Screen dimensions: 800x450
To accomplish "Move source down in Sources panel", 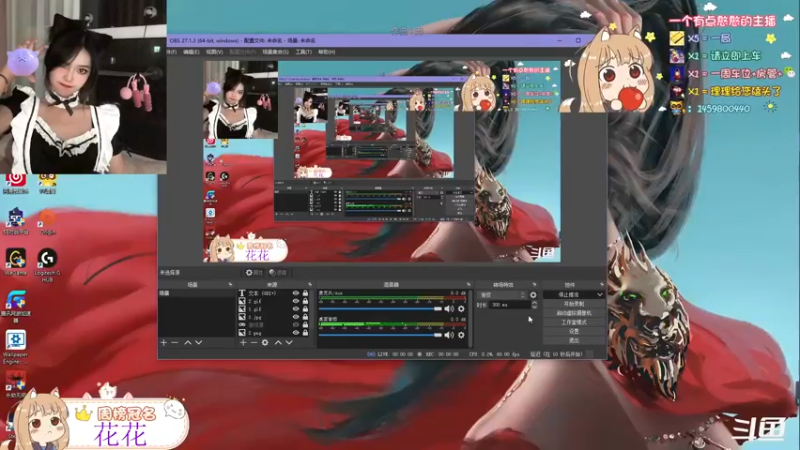I will [x=289, y=342].
